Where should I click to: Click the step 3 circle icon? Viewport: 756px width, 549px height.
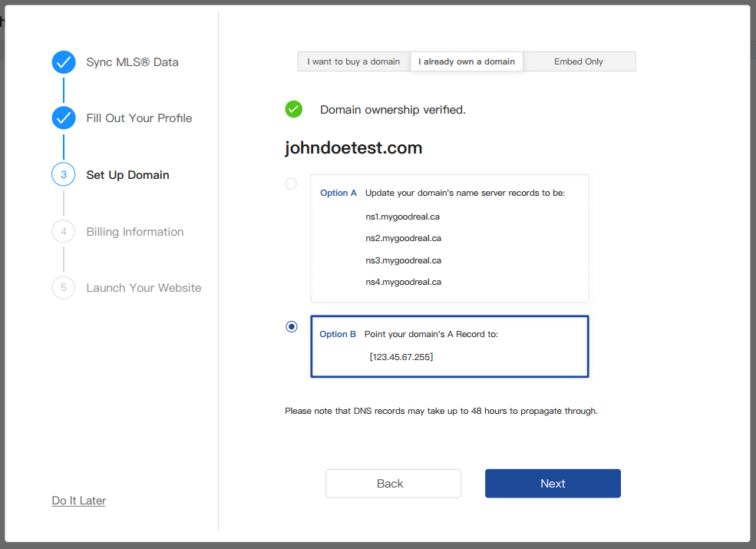pyautogui.click(x=64, y=175)
